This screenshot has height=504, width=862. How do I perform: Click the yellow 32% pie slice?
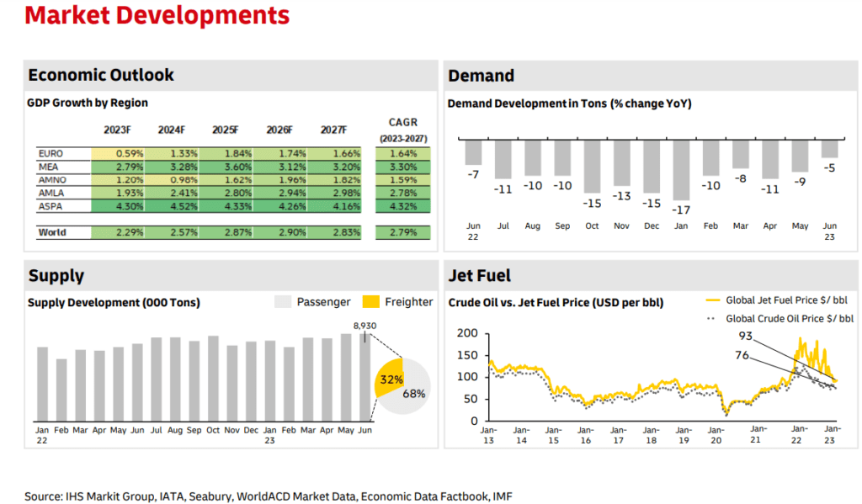pyautogui.click(x=390, y=376)
